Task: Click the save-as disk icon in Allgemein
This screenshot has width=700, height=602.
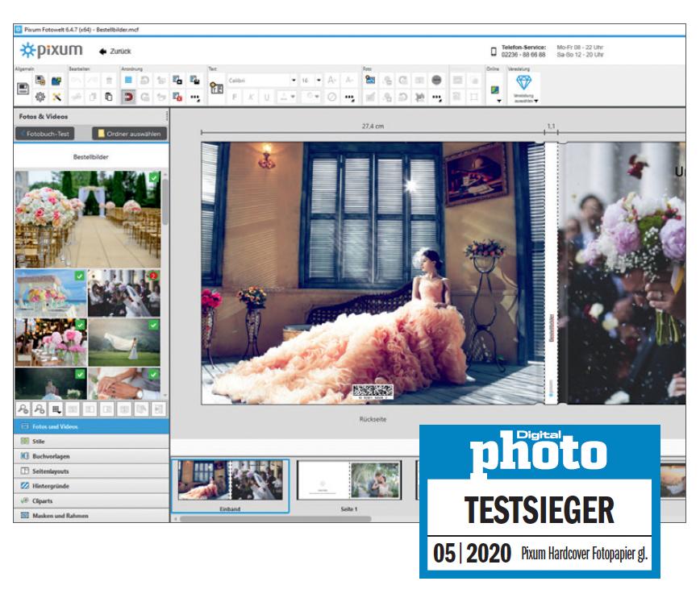Action: (x=40, y=81)
